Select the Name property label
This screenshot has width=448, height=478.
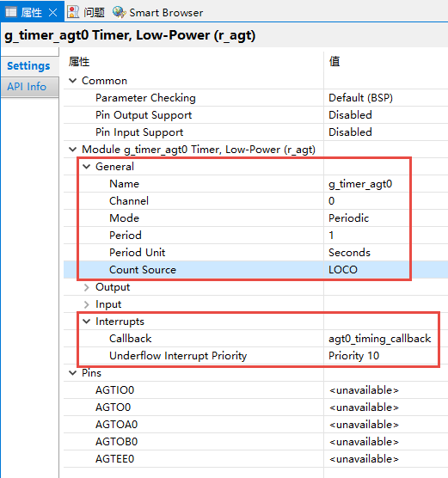coord(124,184)
